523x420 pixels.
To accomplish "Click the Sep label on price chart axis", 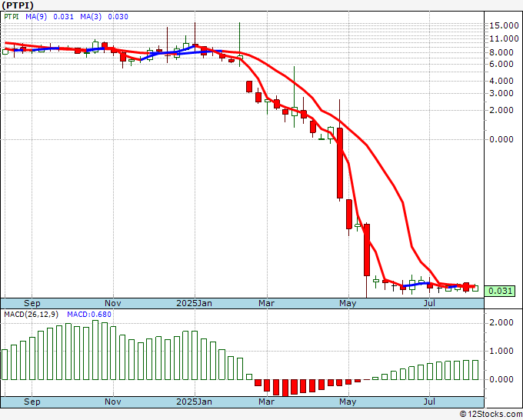I will [x=32, y=303].
